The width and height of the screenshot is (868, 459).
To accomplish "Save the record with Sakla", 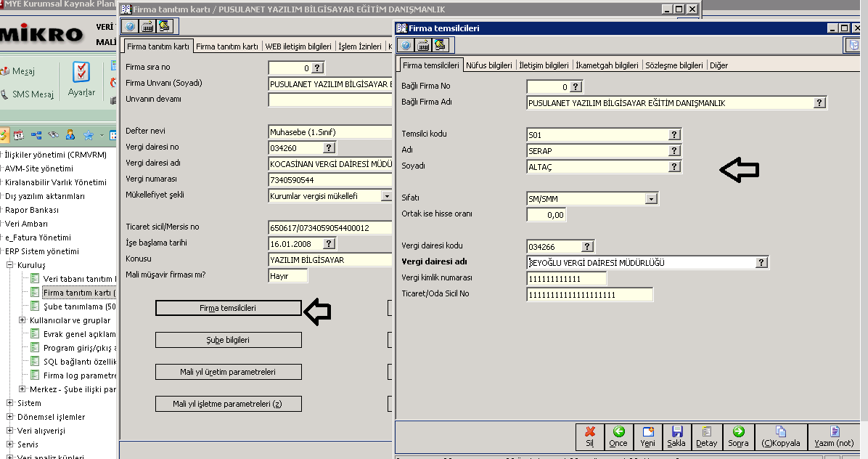I will (676, 437).
